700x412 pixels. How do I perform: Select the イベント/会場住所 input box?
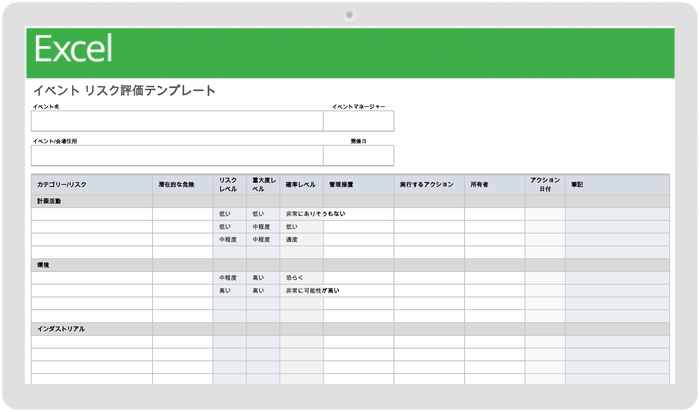click(177, 155)
